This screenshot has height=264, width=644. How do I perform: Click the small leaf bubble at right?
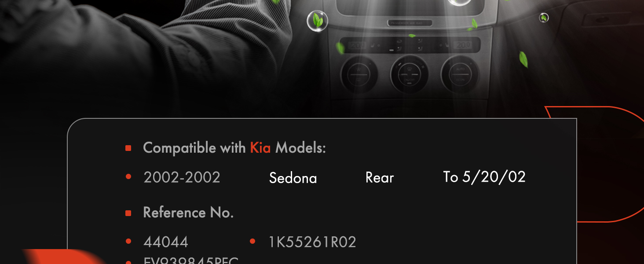point(544,18)
